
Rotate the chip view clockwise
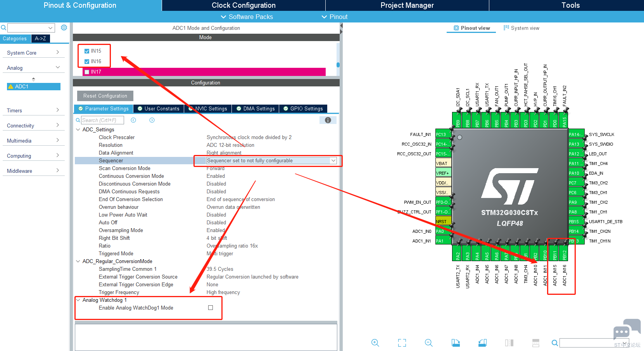tap(456, 343)
